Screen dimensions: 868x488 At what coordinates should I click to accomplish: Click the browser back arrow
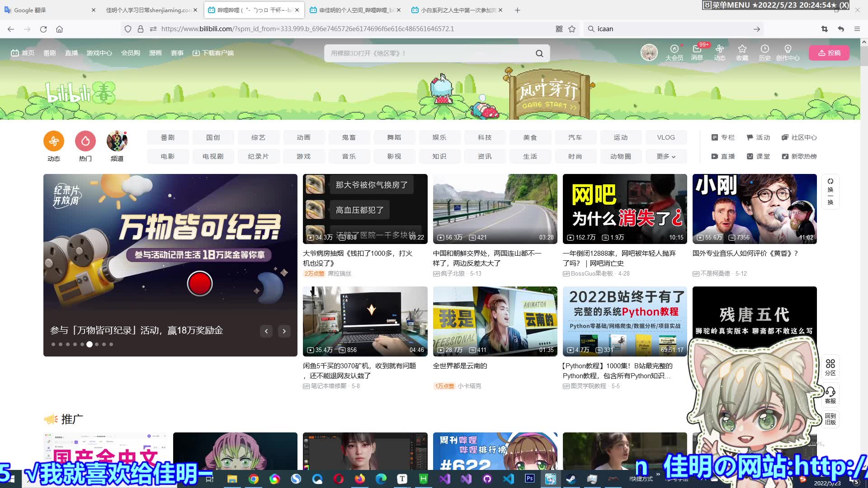click(11, 29)
